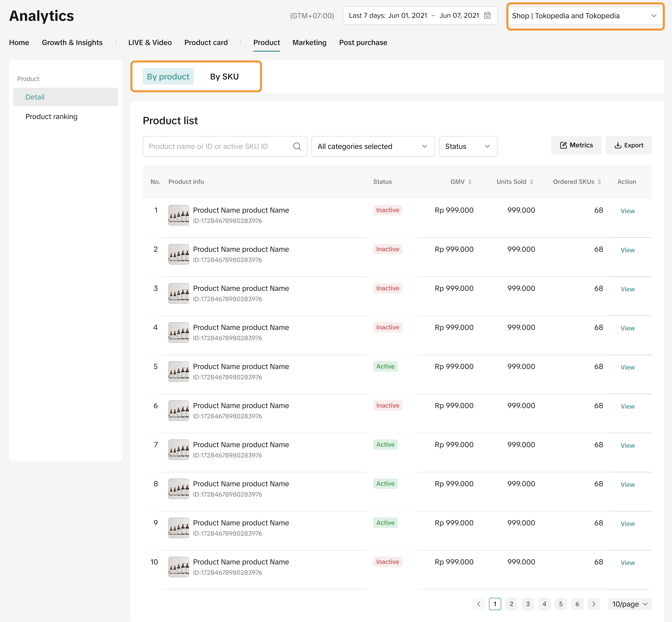The width and height of the screenshot is (672, 622).
Task: Go to previous page arrow
Action: coord(478,604)
